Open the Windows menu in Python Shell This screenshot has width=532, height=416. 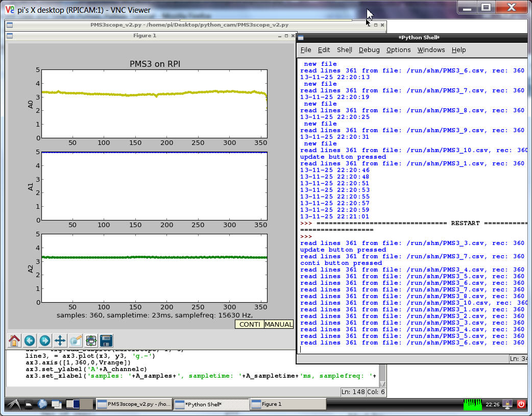click(x=431, y=50)
